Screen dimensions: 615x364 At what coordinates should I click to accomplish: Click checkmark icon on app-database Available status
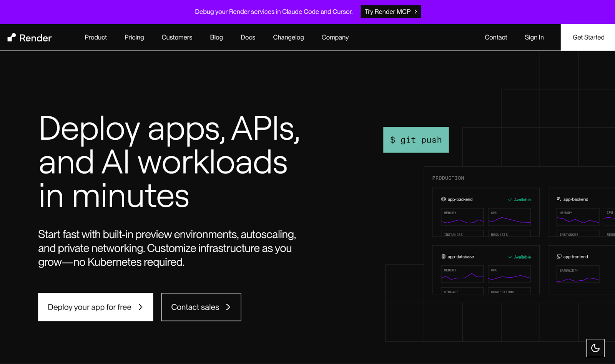[x=510, y=257]
